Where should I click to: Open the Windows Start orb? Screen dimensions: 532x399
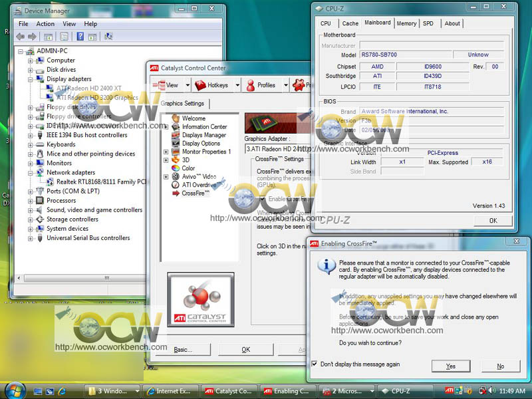(15, 390)
